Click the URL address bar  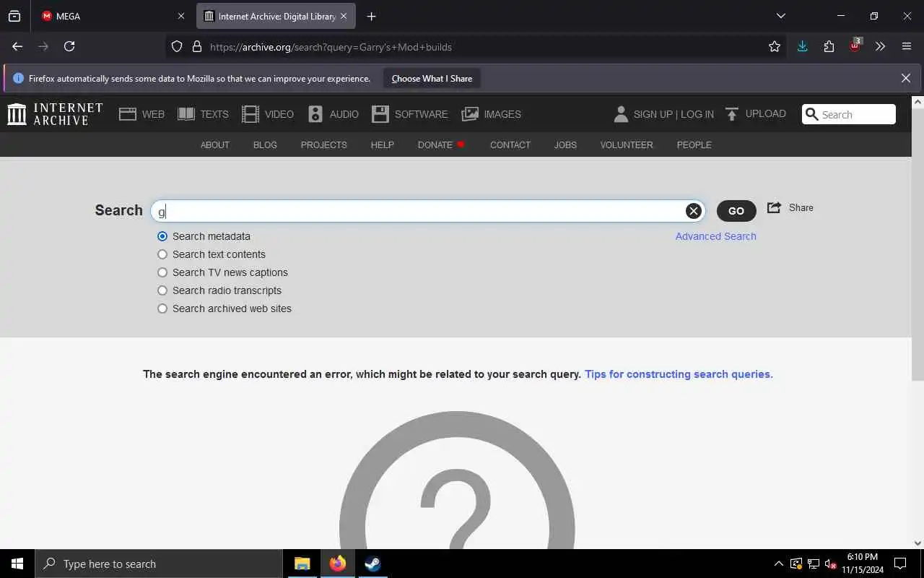(476, 47)
